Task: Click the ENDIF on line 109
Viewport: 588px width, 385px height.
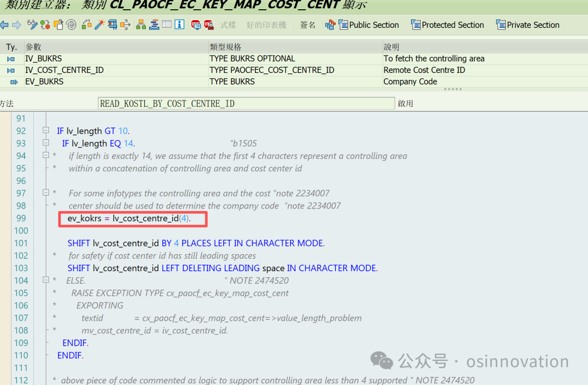Action: click(75, 343)
